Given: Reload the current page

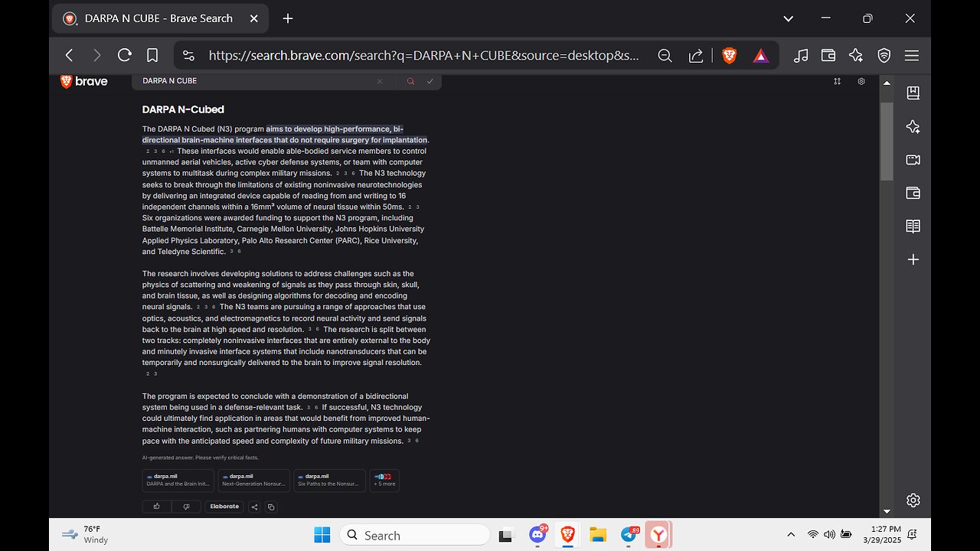Looking at the screenshot, I should pyautogui.click(x=124, y=55).
